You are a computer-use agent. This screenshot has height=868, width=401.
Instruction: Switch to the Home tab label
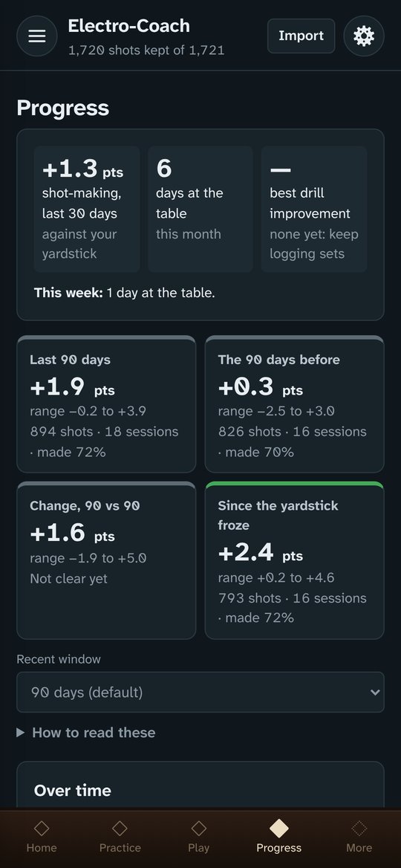pyautogui.click(x=42, y=847)
